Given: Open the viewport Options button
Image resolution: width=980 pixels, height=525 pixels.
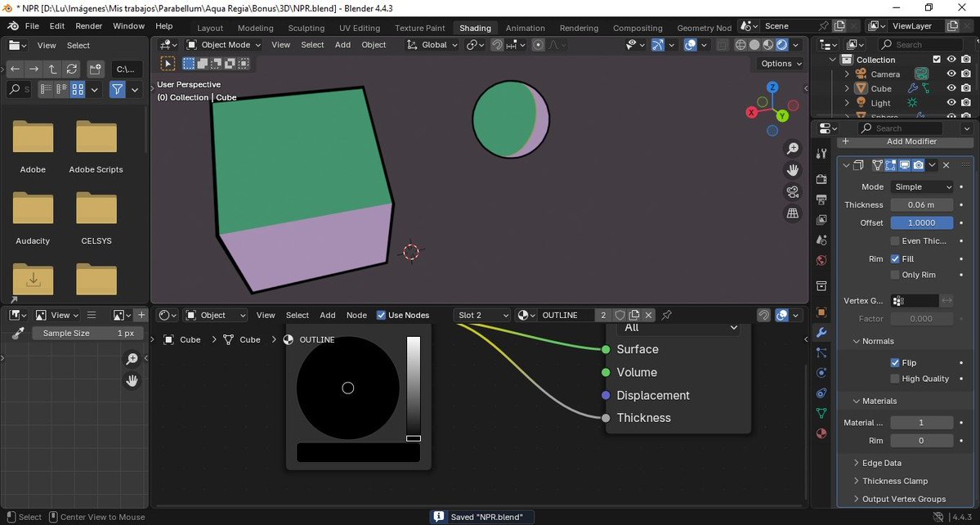Looking at the screenshot, I should [781, 64].
